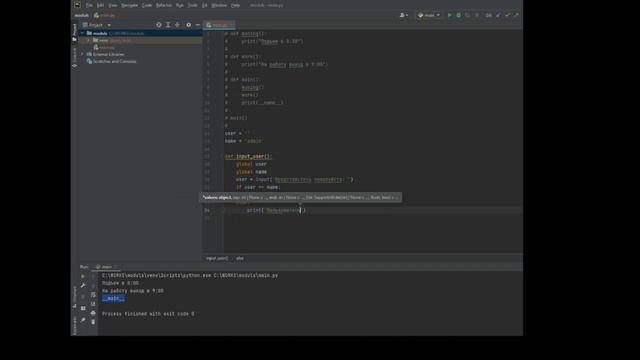Hide the Project panel with minus icon
The image size is (640, 360).
pos(198,25)
